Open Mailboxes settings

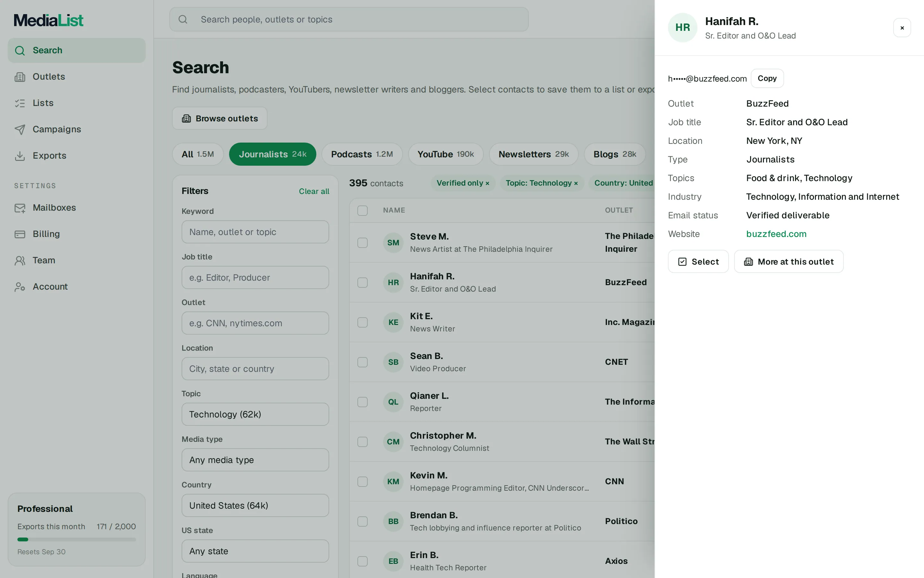pos(76,207)
